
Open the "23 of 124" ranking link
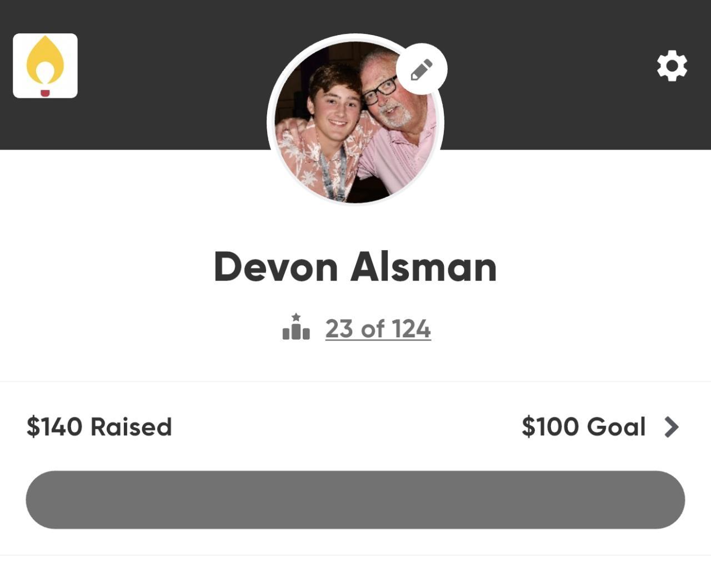click(378, 329)
